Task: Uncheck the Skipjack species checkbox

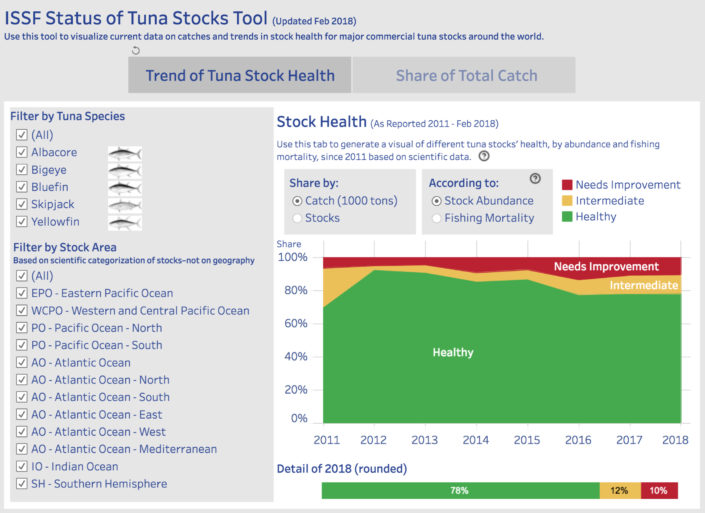Action: 22,204
